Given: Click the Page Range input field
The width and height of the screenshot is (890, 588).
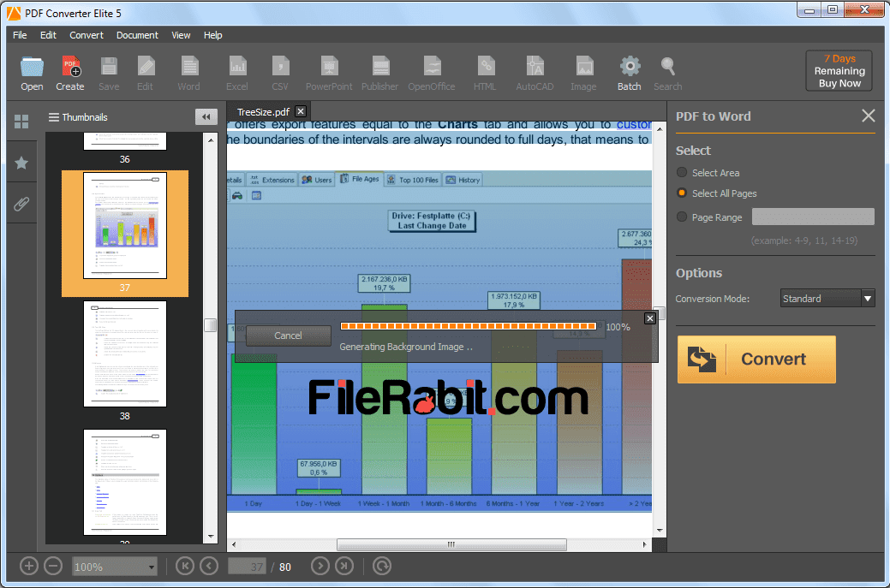Looking at the screenshot, I should 813,217.
